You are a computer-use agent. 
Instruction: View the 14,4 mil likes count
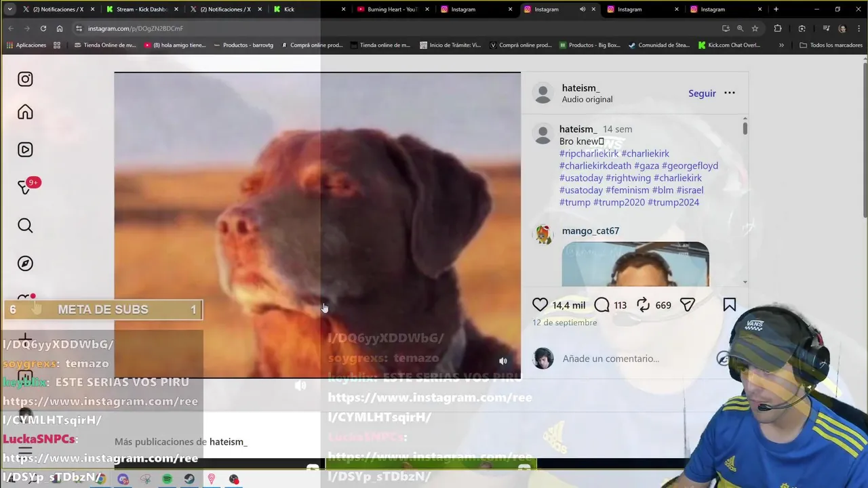(x=568, y=305)
